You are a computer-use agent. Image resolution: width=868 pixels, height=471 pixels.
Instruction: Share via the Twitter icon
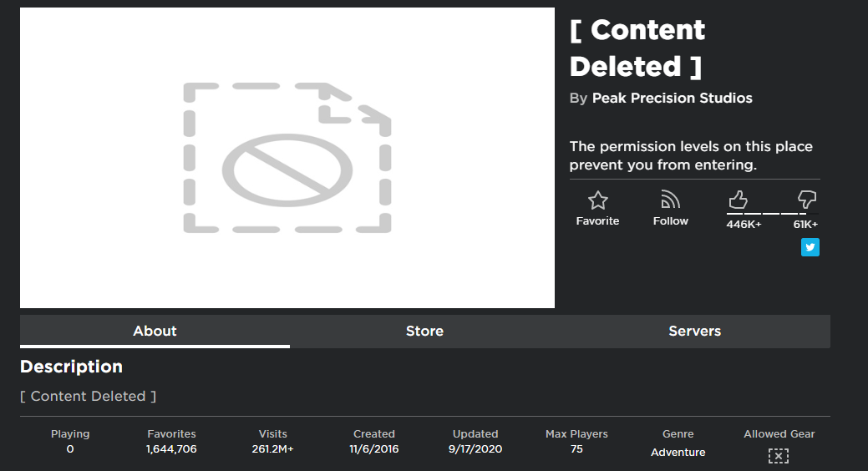point(810,247)
